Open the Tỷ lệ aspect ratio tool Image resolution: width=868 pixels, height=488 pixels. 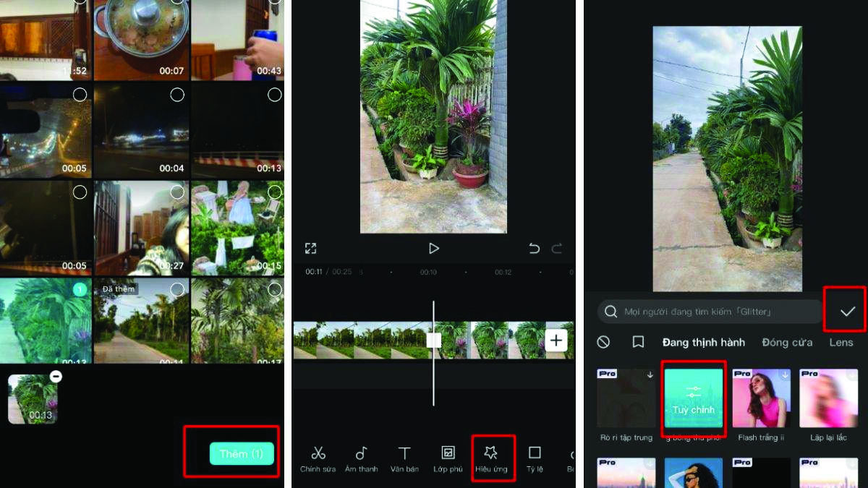pos(535,459)
